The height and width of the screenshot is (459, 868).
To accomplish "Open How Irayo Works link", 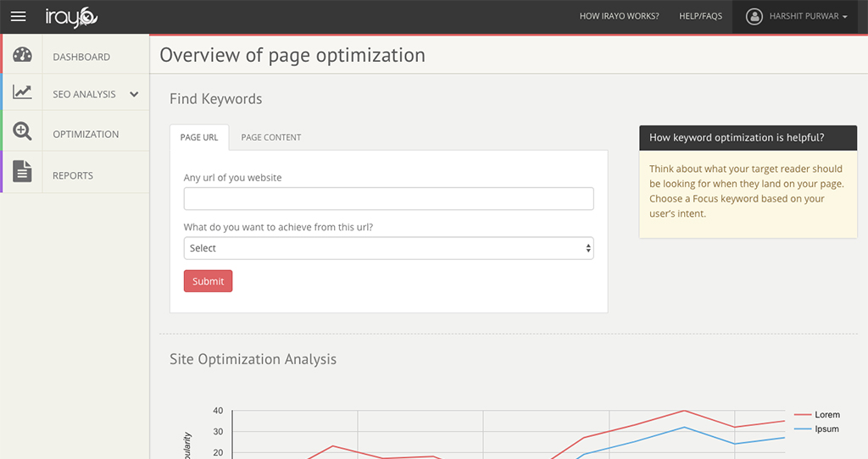I will point(620,17).
